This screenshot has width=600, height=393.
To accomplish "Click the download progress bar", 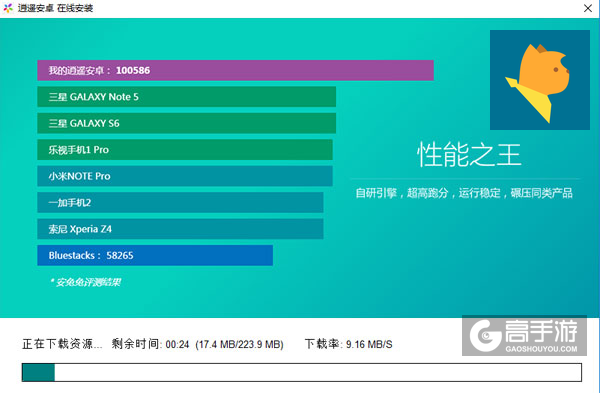I will coord(302,372).
